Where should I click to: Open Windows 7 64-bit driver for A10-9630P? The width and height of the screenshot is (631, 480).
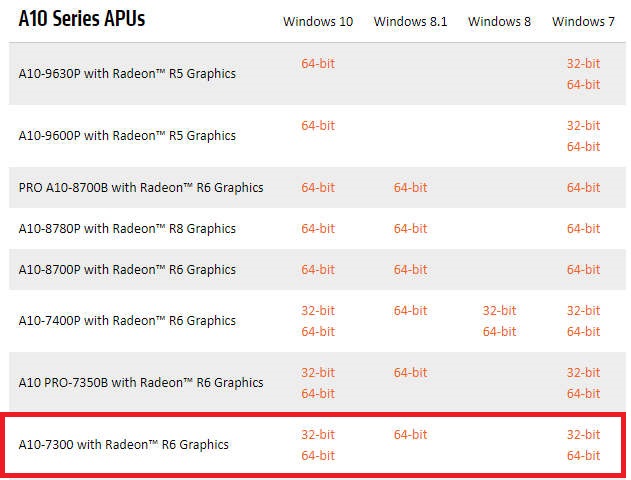[x=583, y=84]
